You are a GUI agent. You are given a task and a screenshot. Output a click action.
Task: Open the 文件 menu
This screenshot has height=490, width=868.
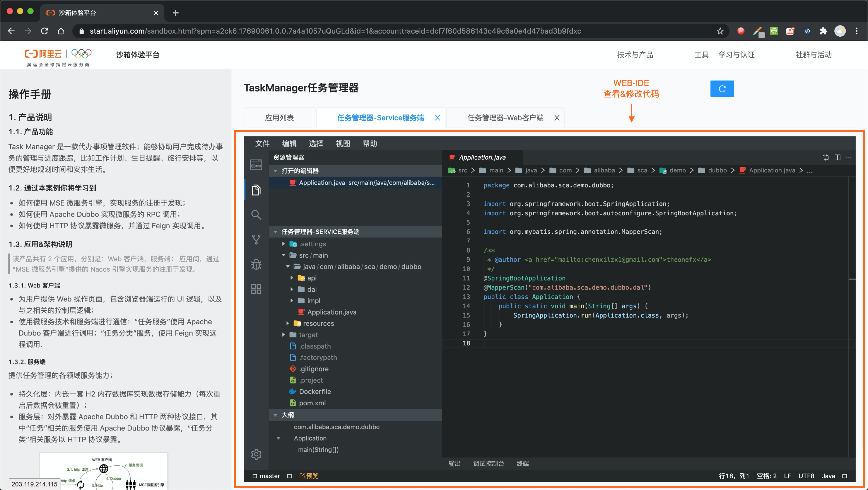pos(262,143)
